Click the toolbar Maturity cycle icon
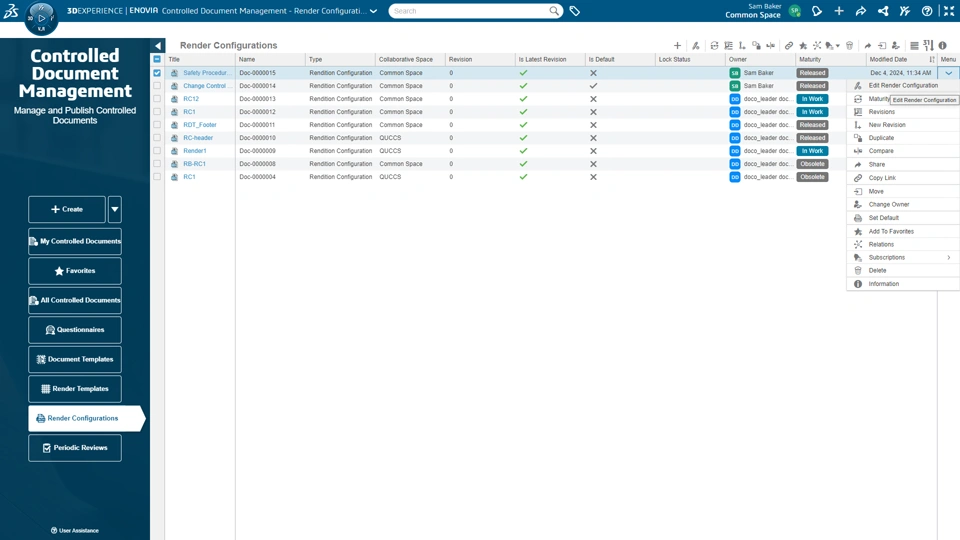The width and height of the screenshot is (960, 540). [x=714, y=45]
